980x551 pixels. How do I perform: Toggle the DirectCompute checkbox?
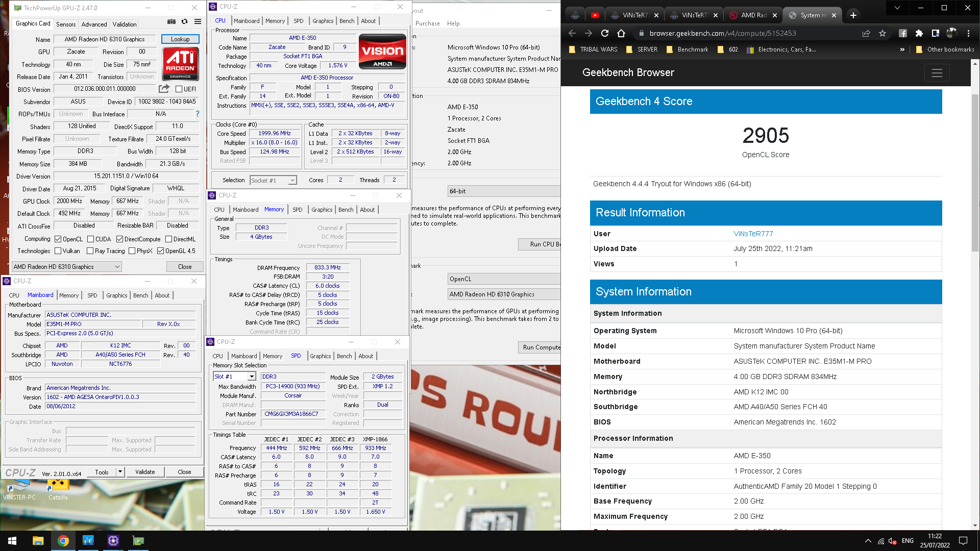click(x=119, y=239)
